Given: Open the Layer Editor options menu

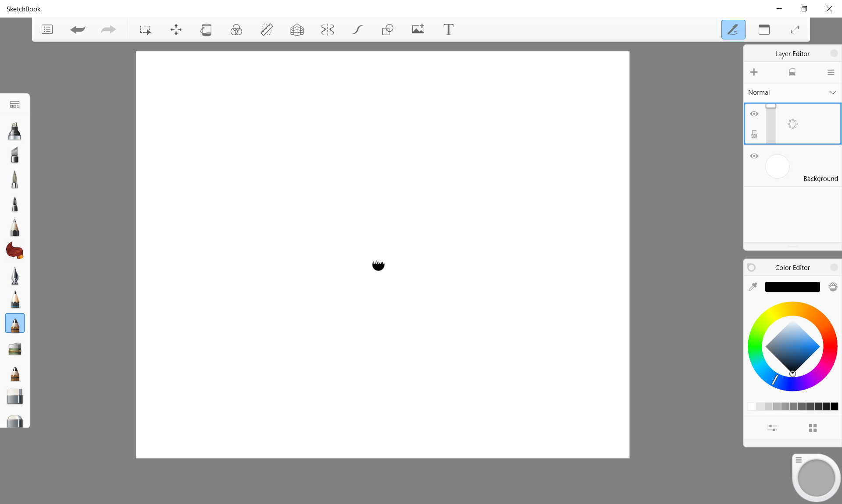Looking at the screenshot, I should point(830,72).
